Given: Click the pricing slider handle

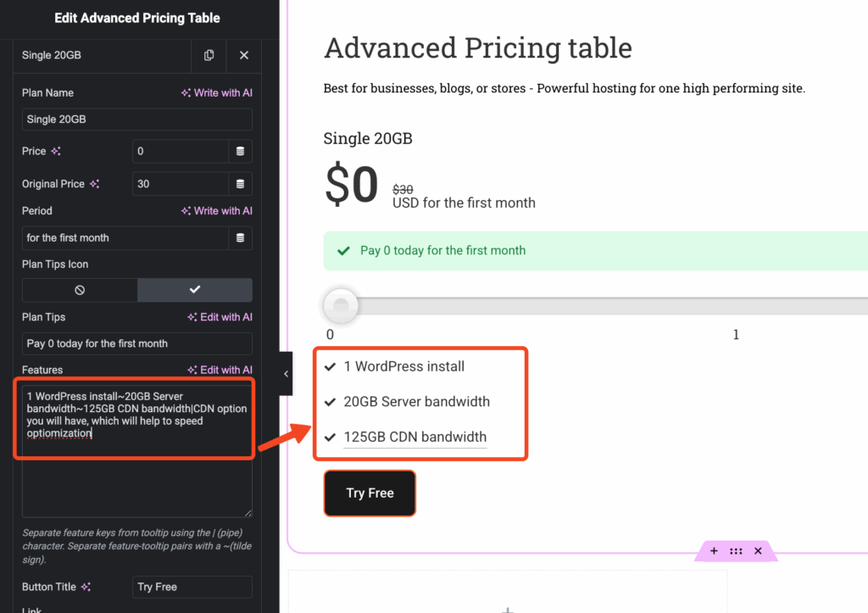Looking at the screenshot, I should click(341, 305).
